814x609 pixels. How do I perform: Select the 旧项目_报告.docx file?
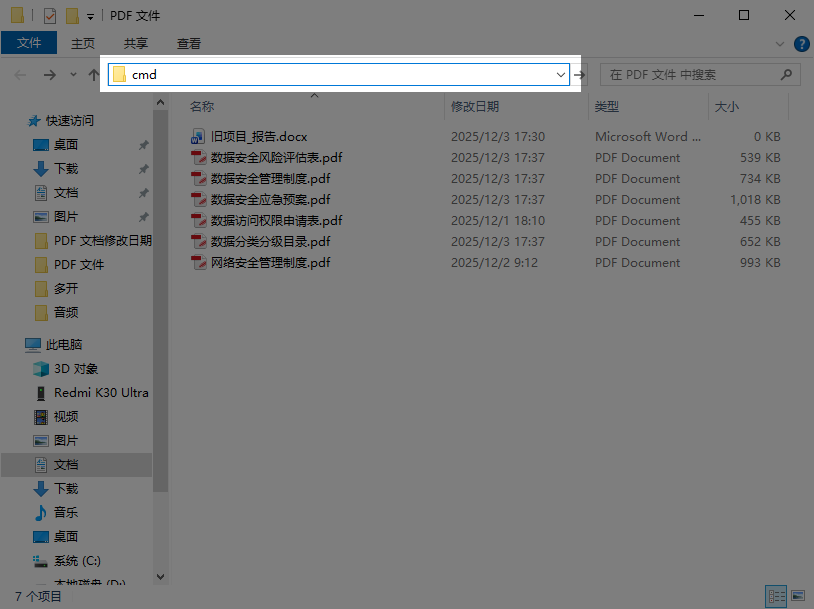point(259,136)
